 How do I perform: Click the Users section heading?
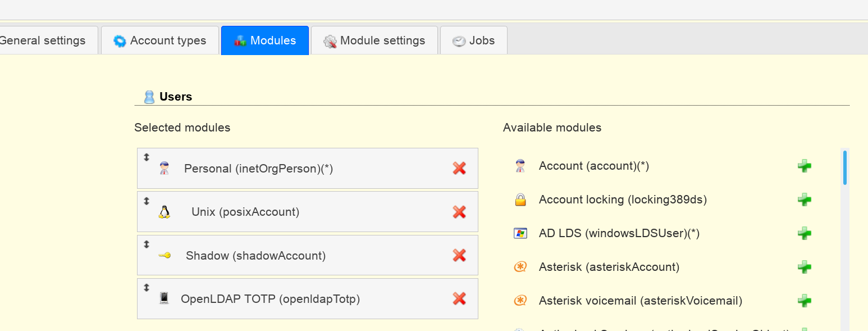pos(176,97)
